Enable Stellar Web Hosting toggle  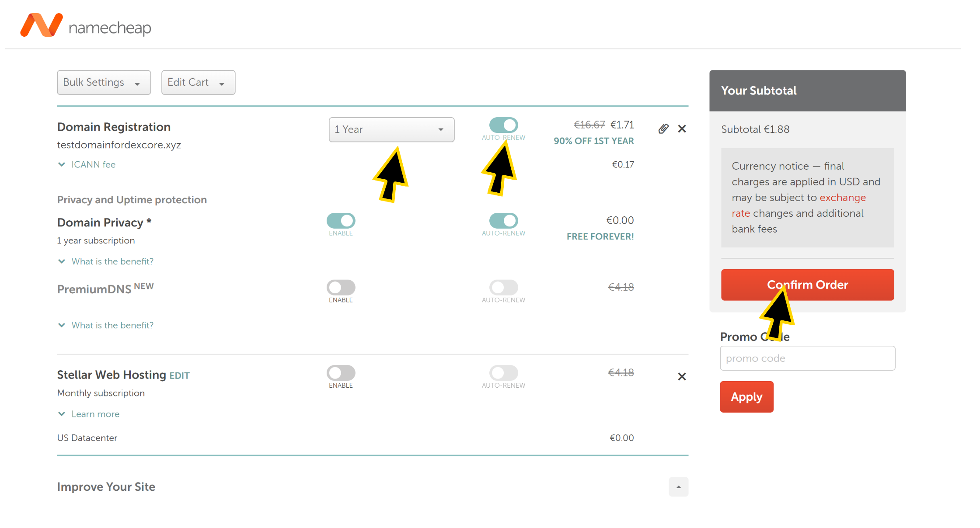click(x=341, y=373)
